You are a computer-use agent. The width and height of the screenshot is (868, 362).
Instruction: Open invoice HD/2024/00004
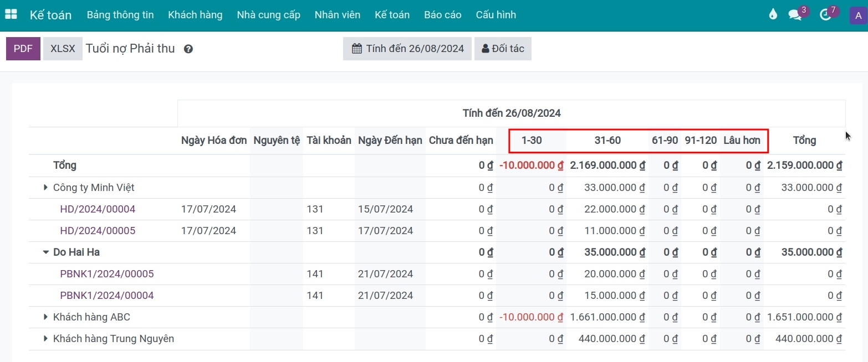coord(98,209)
